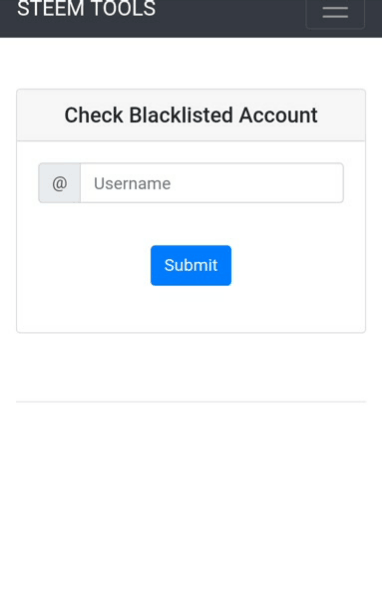Toggle the top-right navigation menu button
The height and width of the screenshot is (598, 382).
[x=335, y=13]
